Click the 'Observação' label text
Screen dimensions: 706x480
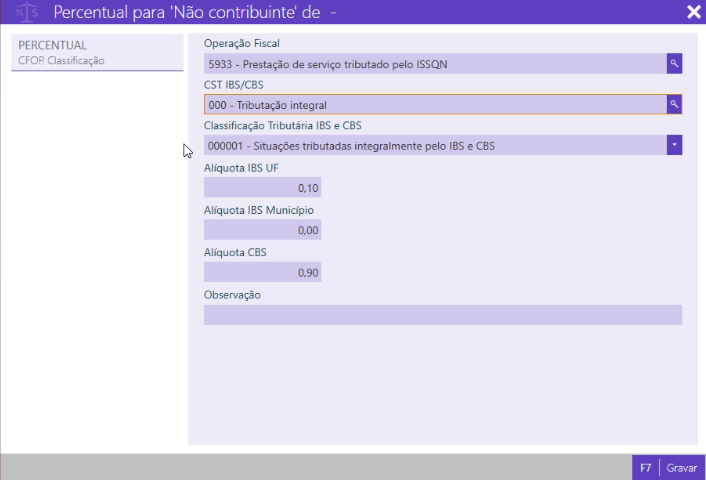(x=232, y=295)
